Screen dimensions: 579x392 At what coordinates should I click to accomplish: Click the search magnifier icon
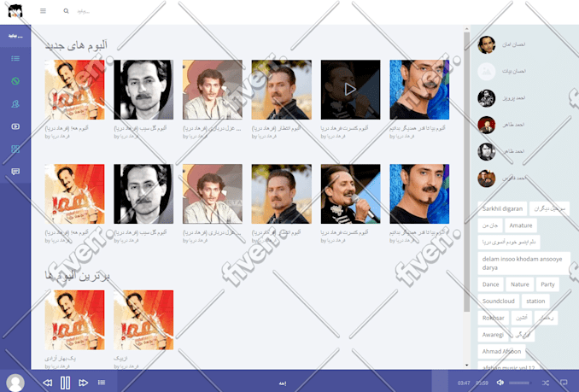pyautogui.click(x=66, y=11)
